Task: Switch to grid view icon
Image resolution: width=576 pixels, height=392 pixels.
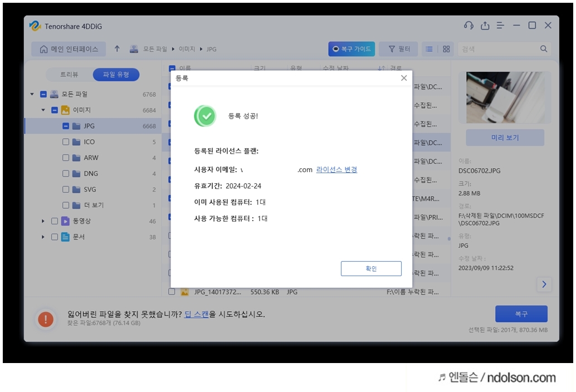Action: pos(446,49)
